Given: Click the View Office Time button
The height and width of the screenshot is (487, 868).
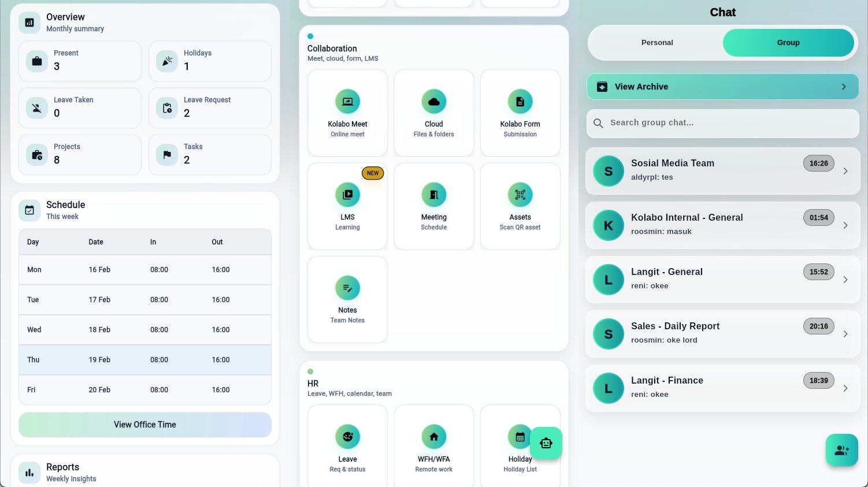Looking at the screenshot, I should (145, 425).
